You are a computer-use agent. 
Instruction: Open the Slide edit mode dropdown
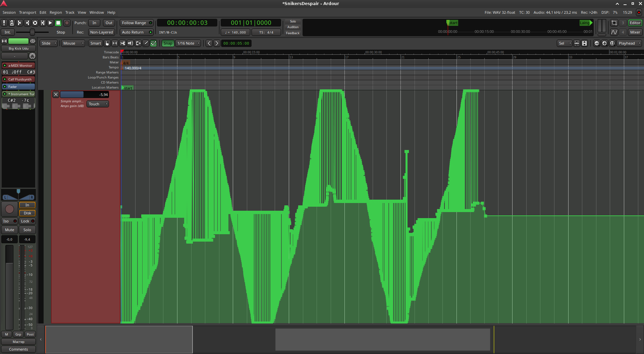(x=49, y=43)
